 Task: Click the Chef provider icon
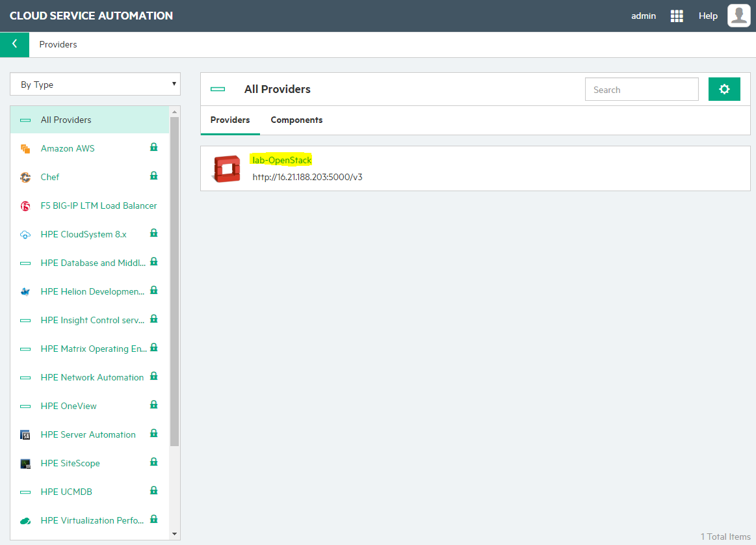[x=25, y=178]
